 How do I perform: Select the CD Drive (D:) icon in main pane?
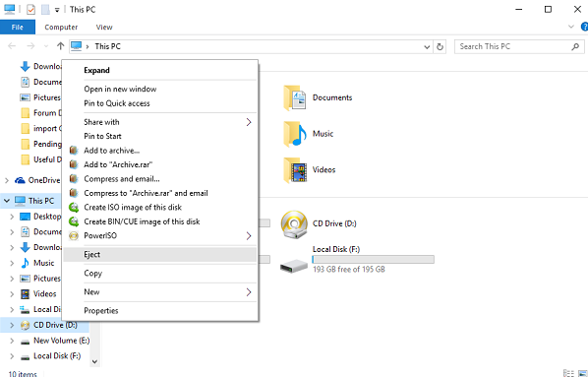click(294, 224)
